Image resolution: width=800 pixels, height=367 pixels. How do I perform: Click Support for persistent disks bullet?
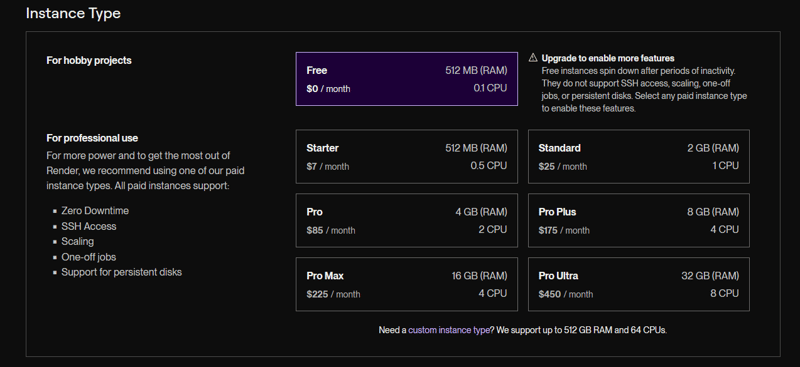coord(121,272)
